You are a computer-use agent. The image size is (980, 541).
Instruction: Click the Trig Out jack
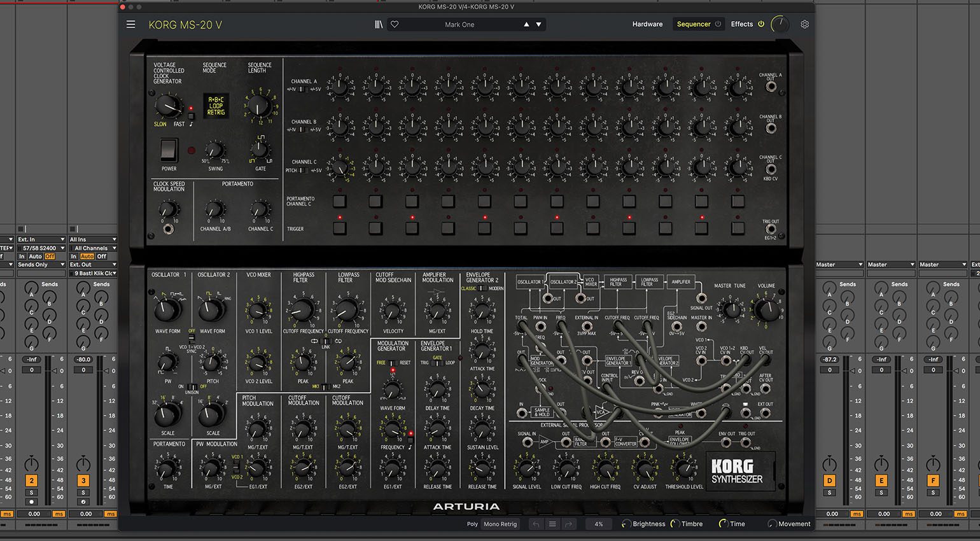pyautogui.click(x=771, y=229)
